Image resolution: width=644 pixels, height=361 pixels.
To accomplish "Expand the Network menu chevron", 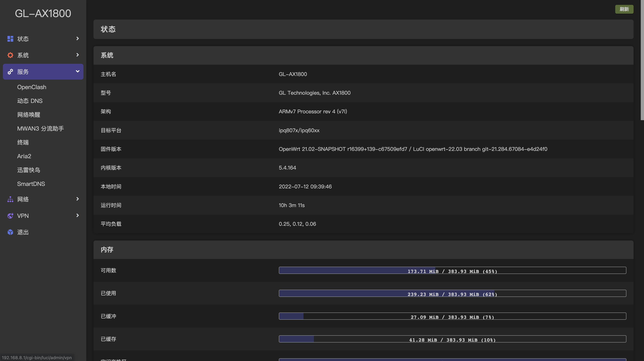I will pyautogui.click(x=77, y=199).
